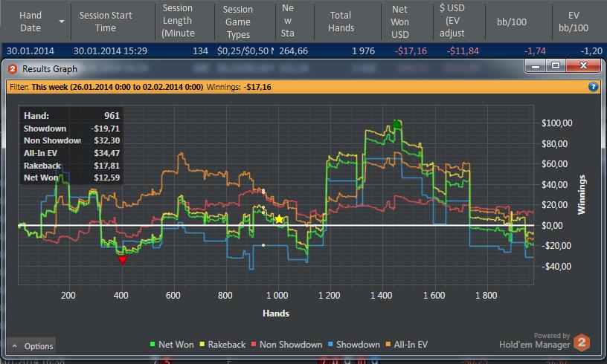Sort by Session Game Types column
This screenshot has width=607, height=364.
(x=238, y=22)
